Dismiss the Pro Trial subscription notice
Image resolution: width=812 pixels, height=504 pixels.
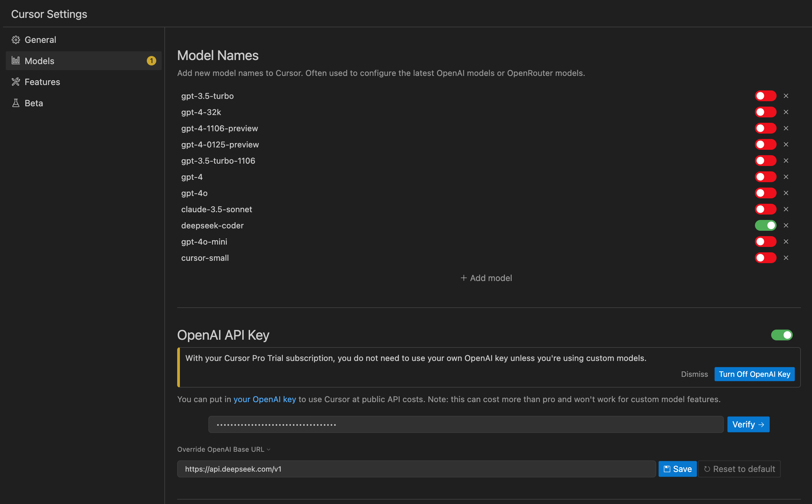694,374
